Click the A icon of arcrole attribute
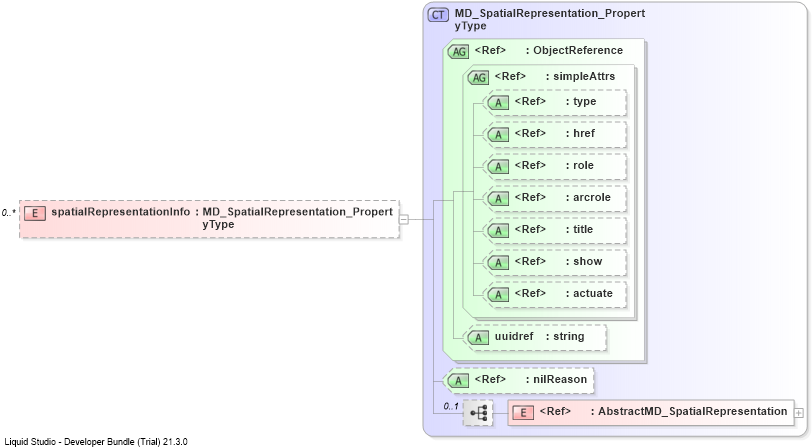Screen dimensions: 812x447 click(498, 198)
